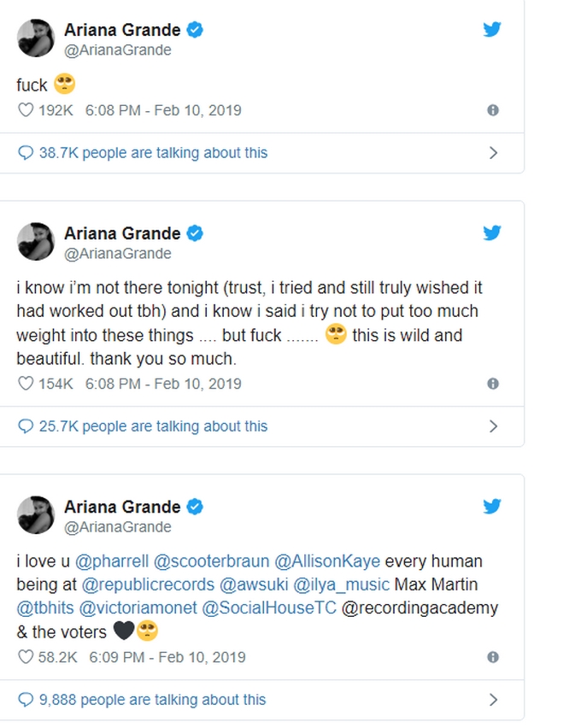Open the @pharrell mention link

[111, 561]
